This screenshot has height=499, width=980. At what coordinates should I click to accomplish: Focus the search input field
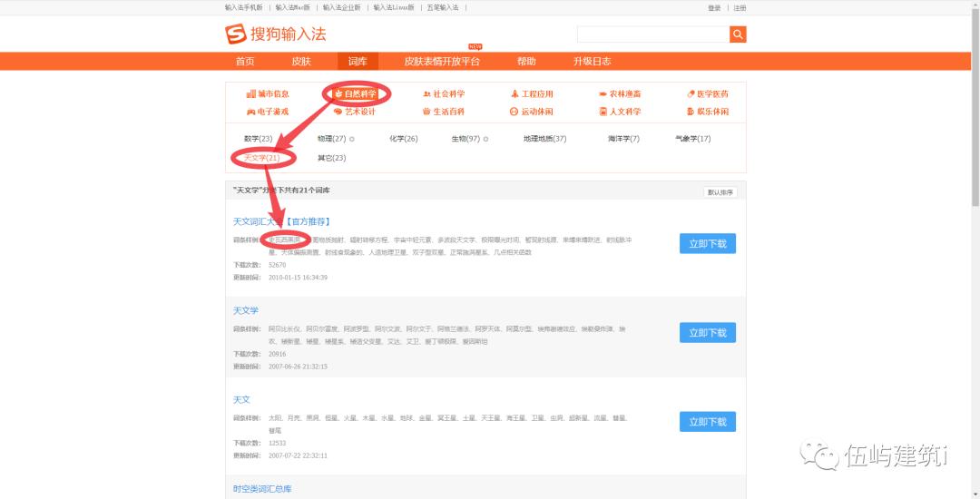653,34
